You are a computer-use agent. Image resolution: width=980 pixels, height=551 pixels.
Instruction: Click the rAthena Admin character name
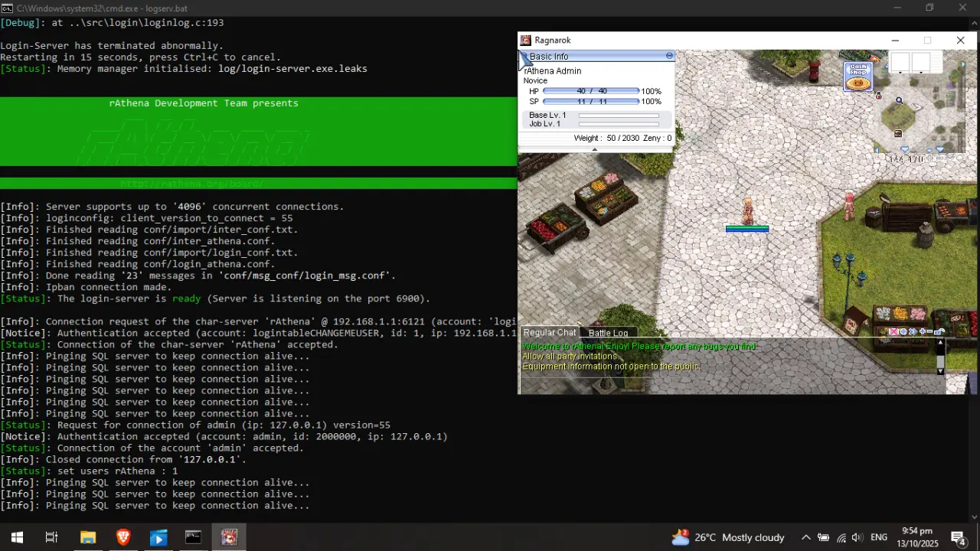point(552,71)
